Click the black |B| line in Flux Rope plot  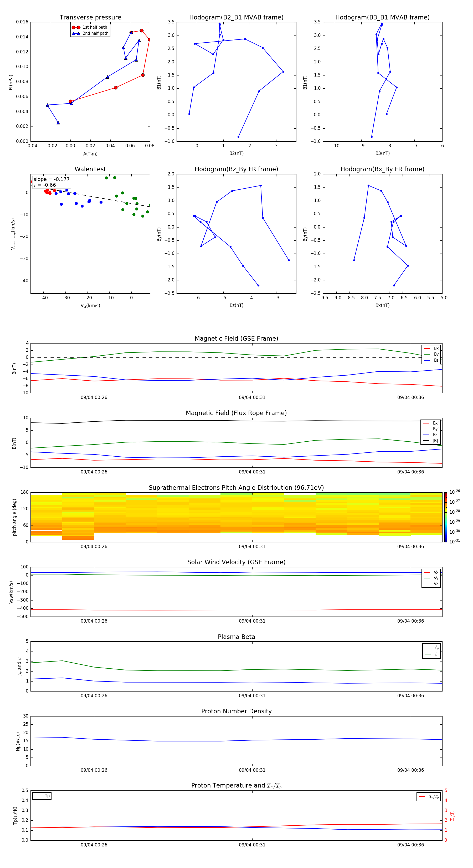(x=236, y=421)
